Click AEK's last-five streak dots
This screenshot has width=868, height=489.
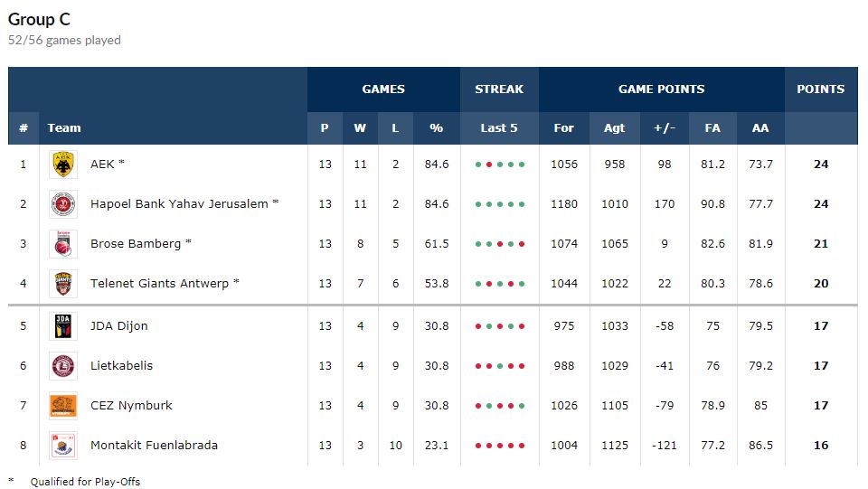tap(499, 165)
